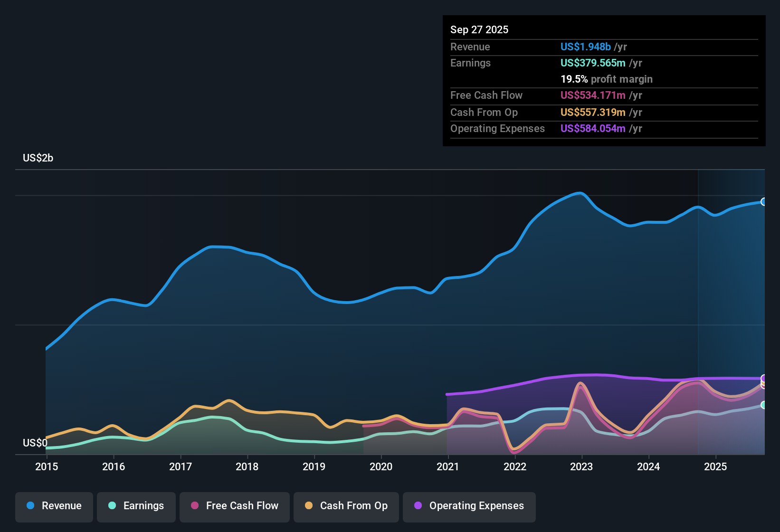Click the teal Earnings legend dot
The height and width of the screenshot is (532, 780).
[x=112, y=505]
